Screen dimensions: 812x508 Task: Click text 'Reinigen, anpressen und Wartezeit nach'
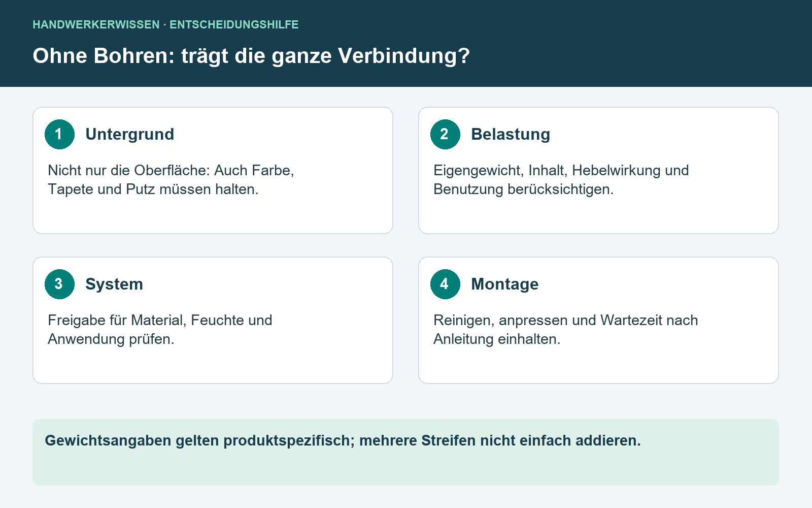566,320
